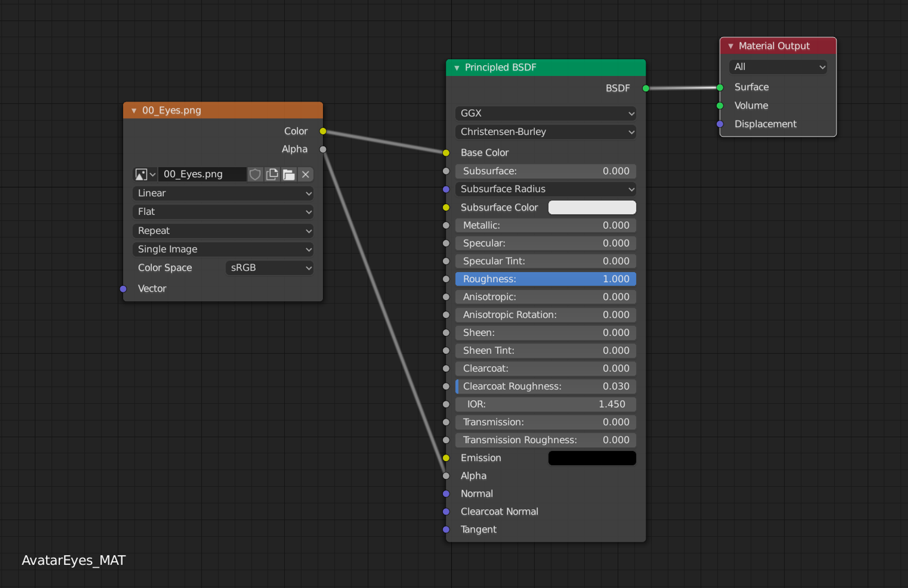Click the new image copy icon
This screenshot has width=908, height=588.
click(x=272, y=175)
